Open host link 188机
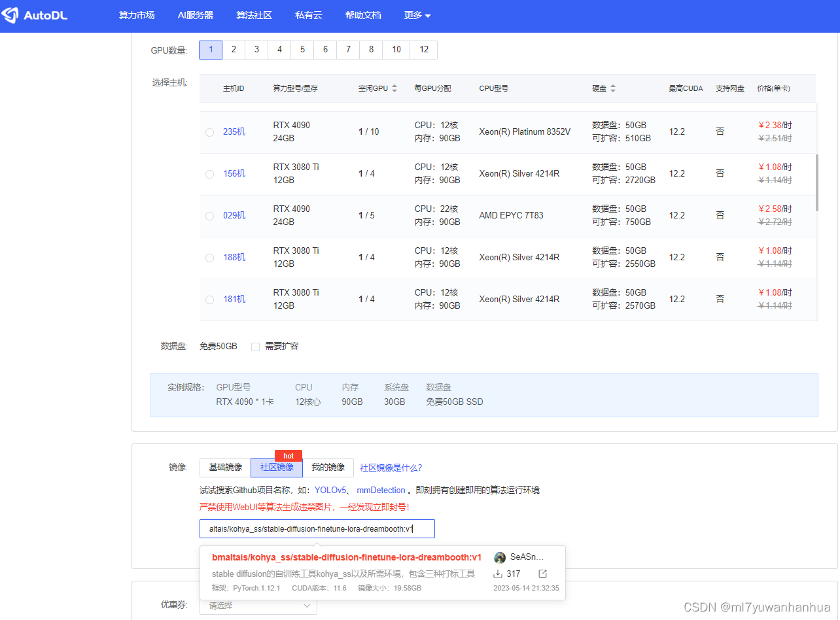840x620 pixels. click(x=234, y=258)
